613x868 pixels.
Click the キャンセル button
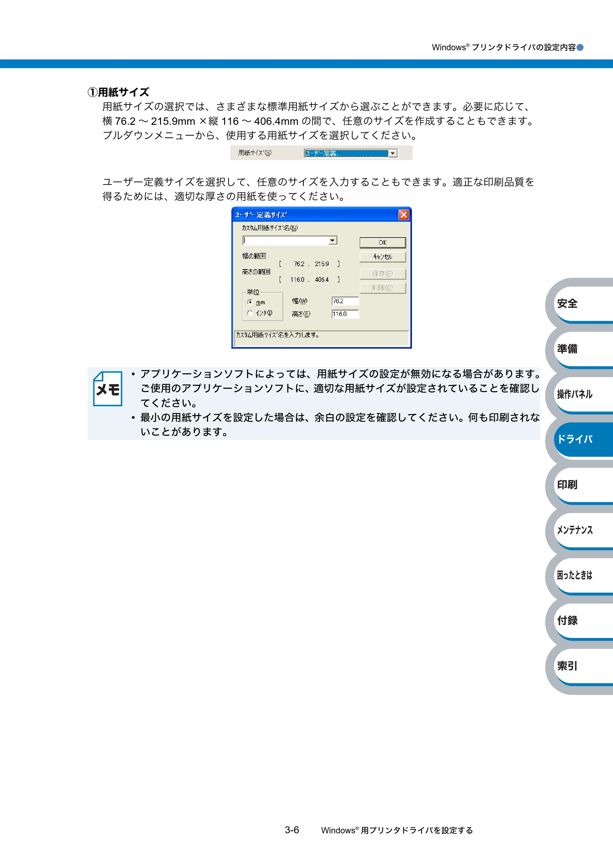pyautogui.click(x=383, y=257)
